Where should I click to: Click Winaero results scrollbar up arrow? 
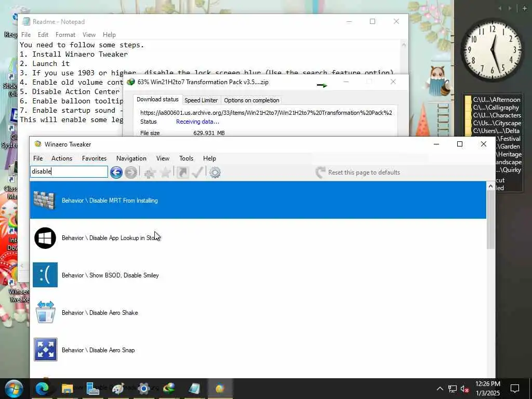tap(490, 187)
